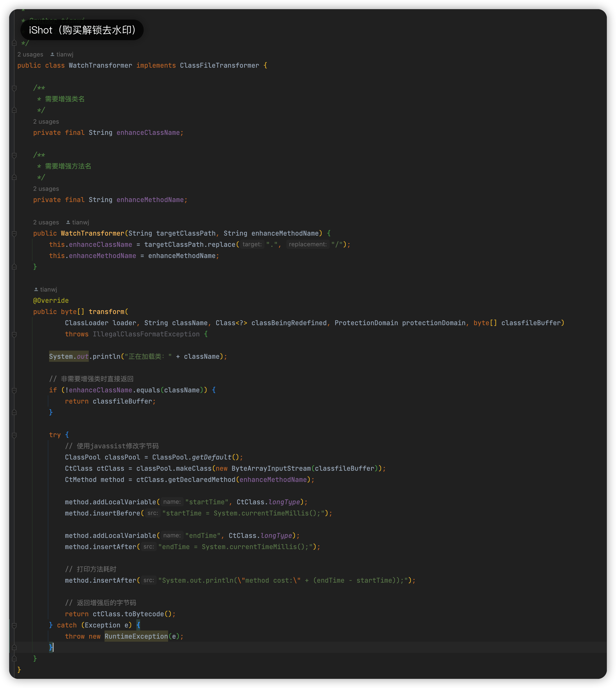This screenshot has height=688, width=616.
Task: Click the highlighted System.out expression
Action: click(x=69, y=356)
